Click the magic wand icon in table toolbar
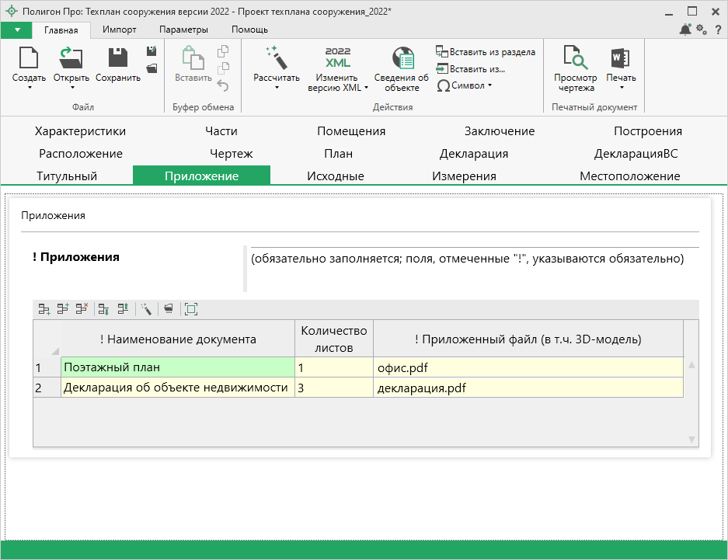Screen dimensions: 728x560 coord(145,309)
